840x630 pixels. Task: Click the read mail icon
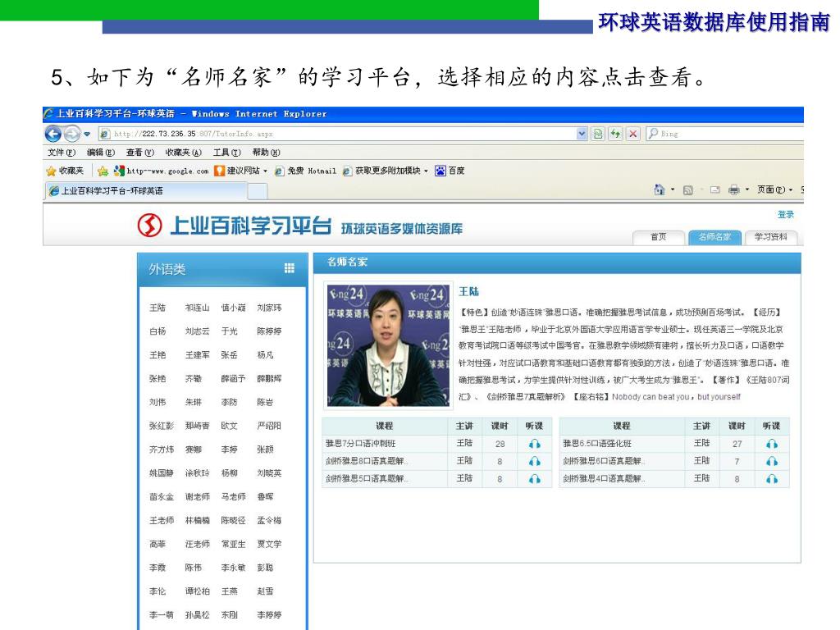point(714,189)
